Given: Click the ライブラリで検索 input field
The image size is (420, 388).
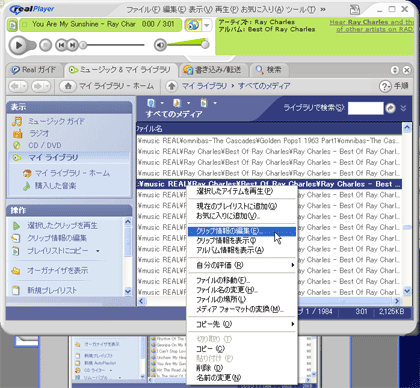Looking at the screenshot, I should pos(365,108).
